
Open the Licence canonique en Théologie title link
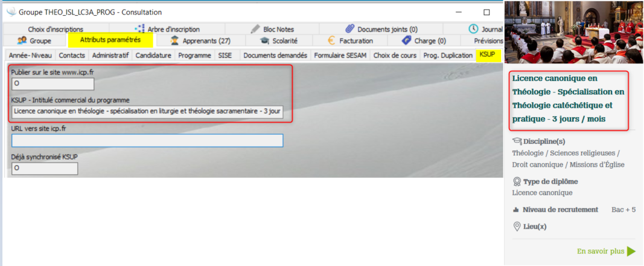pyautogui.click(x=568, y=99)
